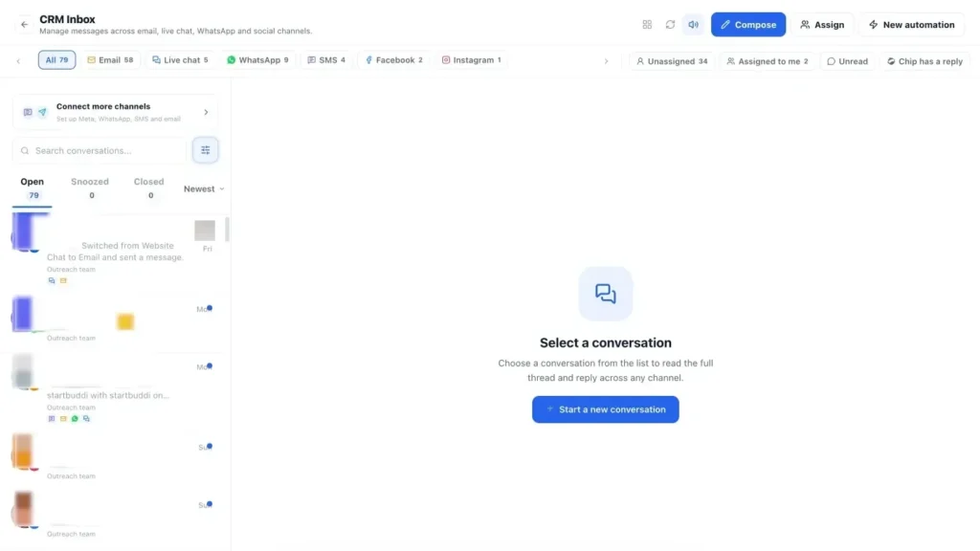Click the conversation list scrollbar

pyautogui.click(x=227, y=230)
